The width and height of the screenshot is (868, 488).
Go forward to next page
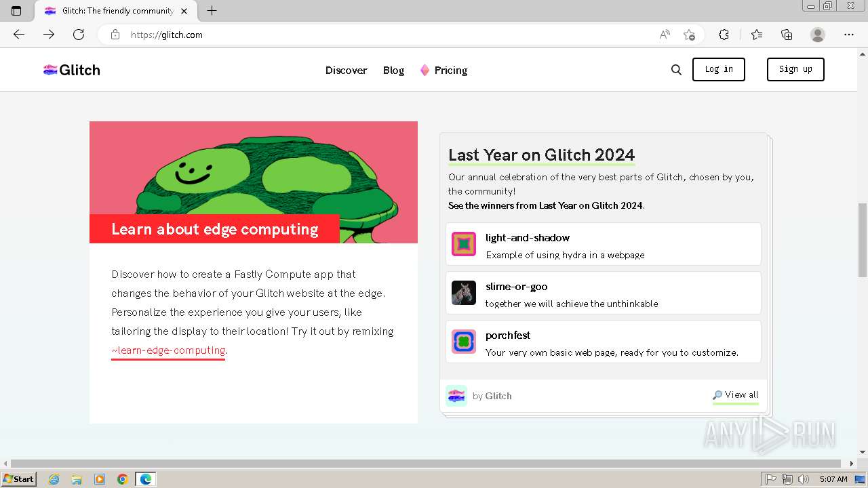(x=49, y=35)
